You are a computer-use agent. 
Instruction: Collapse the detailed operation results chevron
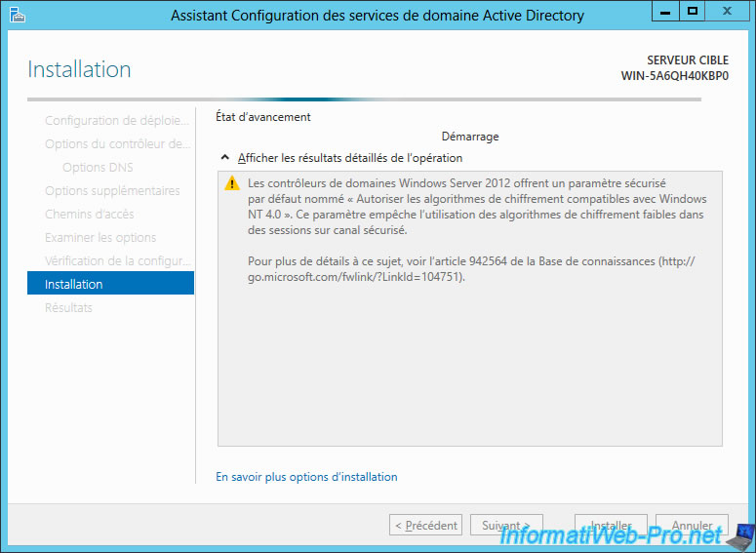[x=224, y=158]
